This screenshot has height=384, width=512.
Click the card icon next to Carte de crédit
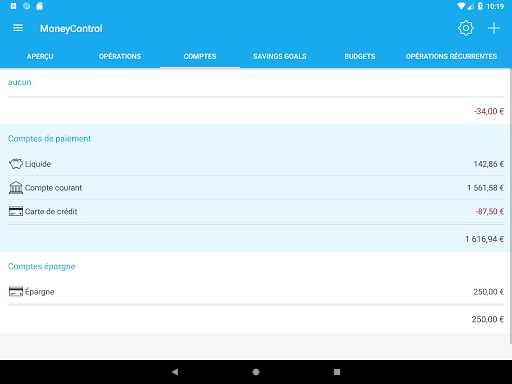click(x=16, y=211)
